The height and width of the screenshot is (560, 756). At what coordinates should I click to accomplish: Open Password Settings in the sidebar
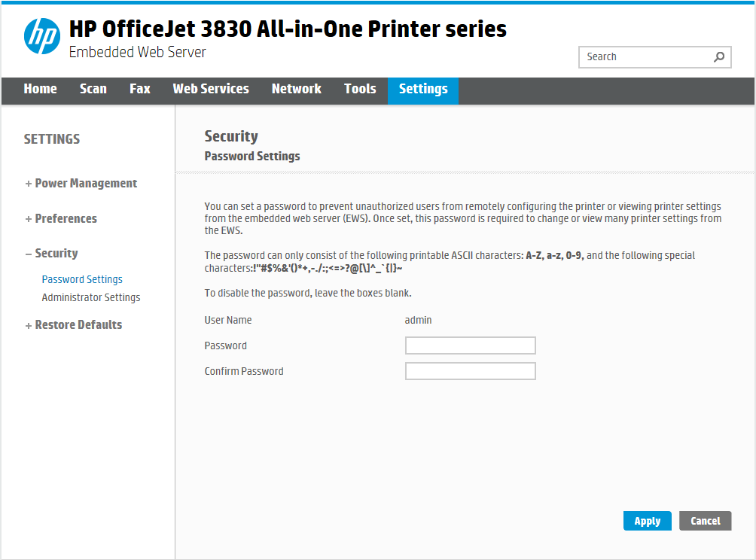click(82, 279)
